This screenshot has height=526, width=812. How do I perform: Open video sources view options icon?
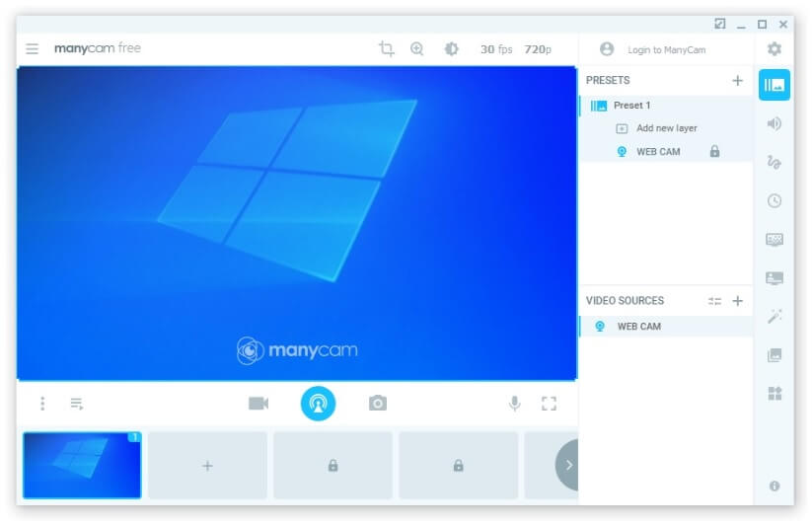[714, 301]
